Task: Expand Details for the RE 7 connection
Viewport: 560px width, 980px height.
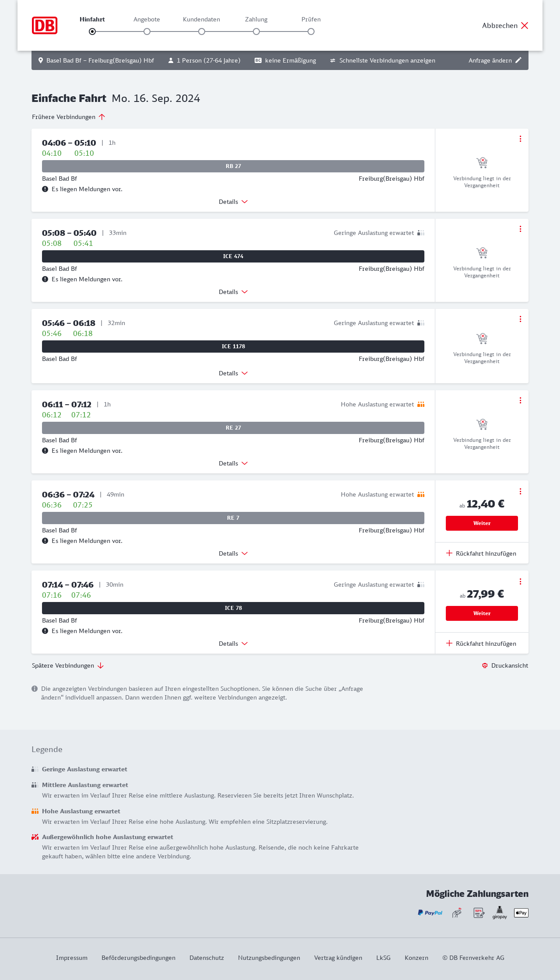Action: pyautogui.click(x=233, y=553)
